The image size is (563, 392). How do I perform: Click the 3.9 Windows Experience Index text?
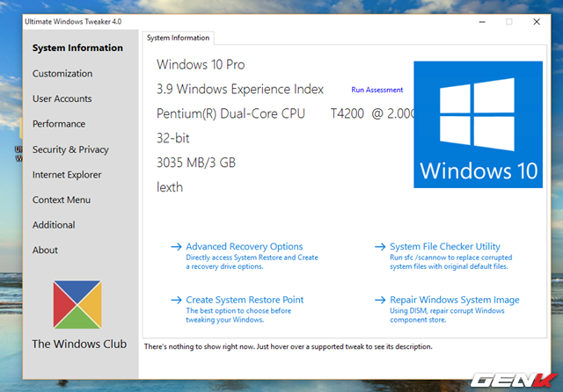tap(240, 89)
